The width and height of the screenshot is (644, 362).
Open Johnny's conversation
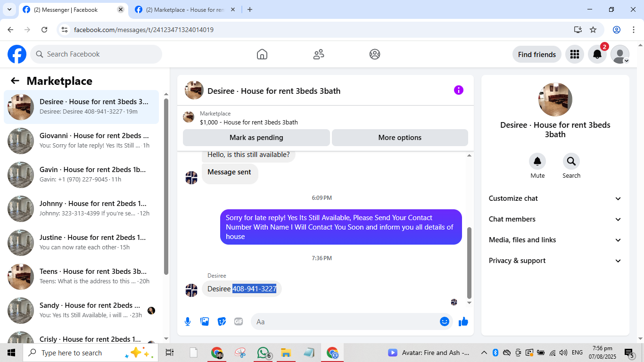pyautogui.click(x=82, y=208)
